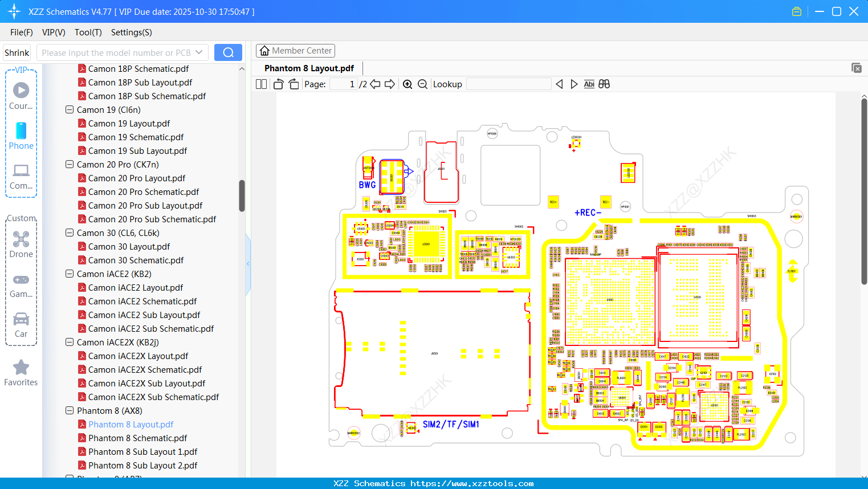Click the blue search magnifier button
868x489 pixels.
(228, 52)
